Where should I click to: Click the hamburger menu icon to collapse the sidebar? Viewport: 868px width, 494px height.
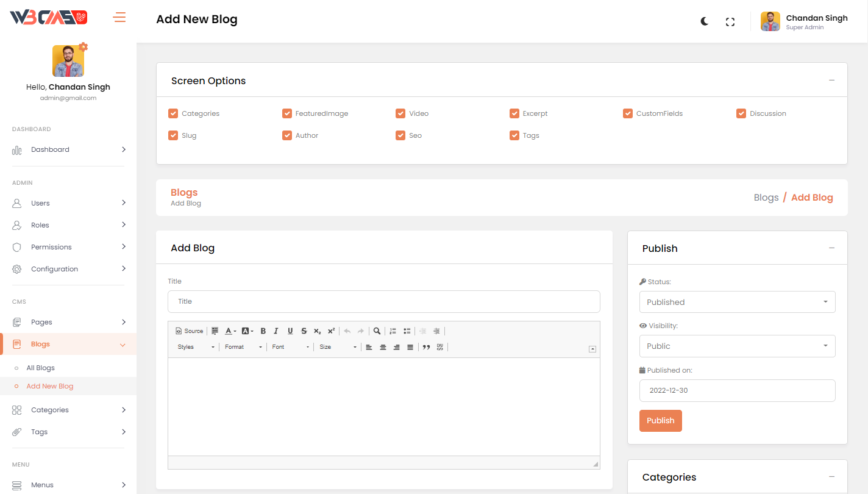pos(119,17)
